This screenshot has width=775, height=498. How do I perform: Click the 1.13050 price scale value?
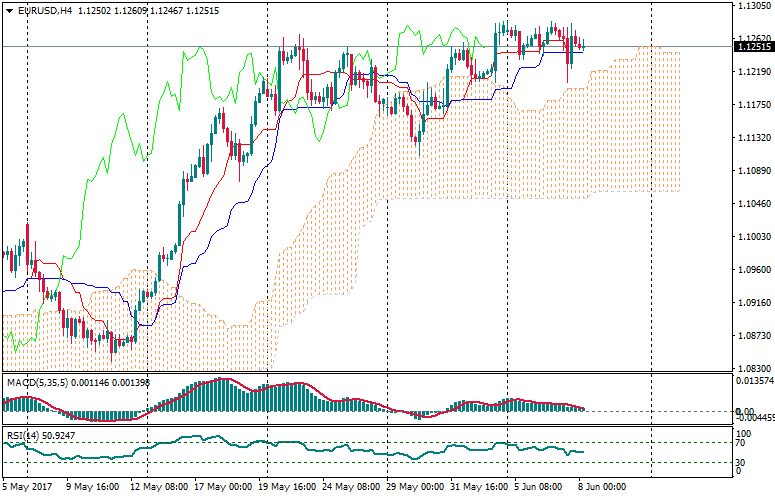tap(750, 7)
